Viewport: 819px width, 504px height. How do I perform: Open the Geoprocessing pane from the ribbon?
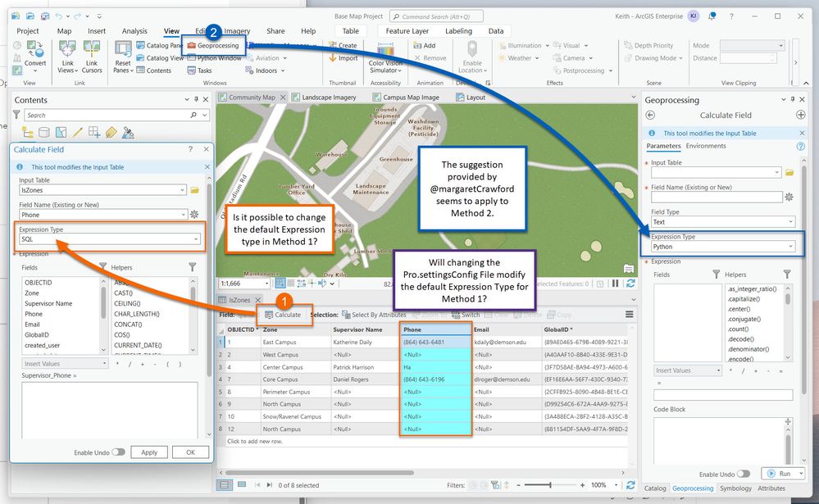pyautogui.click(x=213, y=45)
